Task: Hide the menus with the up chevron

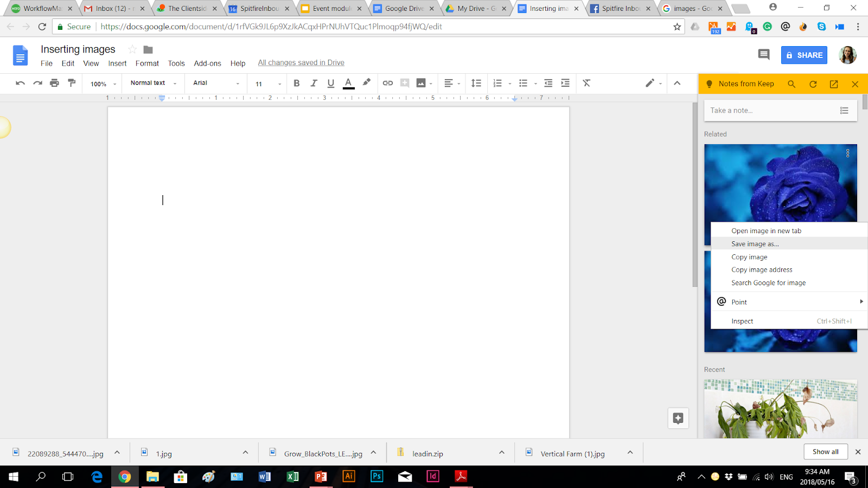Action: [x=677, y=83]
